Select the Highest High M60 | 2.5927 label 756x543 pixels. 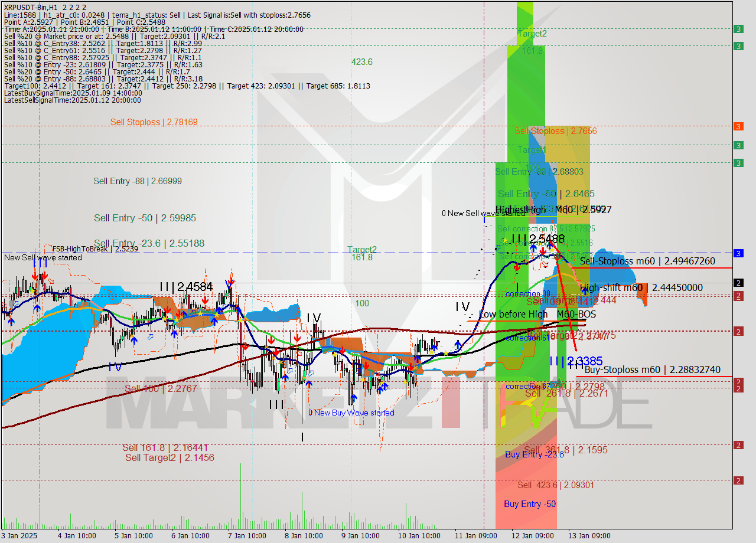pos(553,210)
